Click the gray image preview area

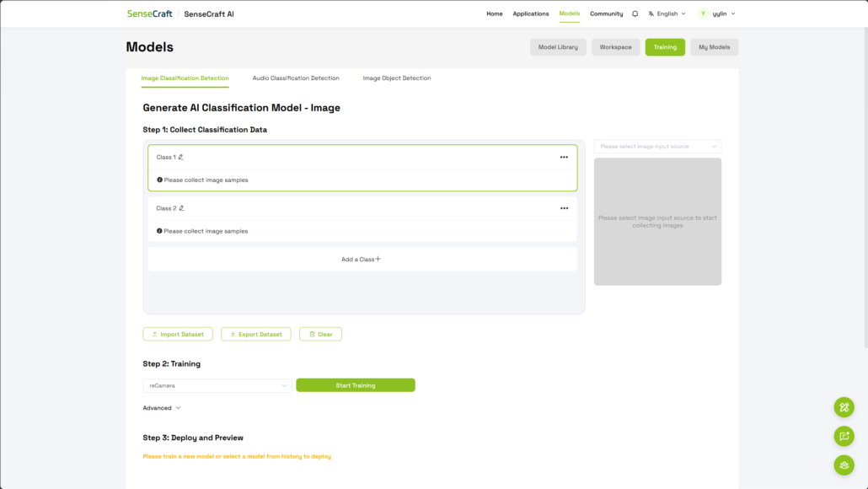tap(657, 222)
